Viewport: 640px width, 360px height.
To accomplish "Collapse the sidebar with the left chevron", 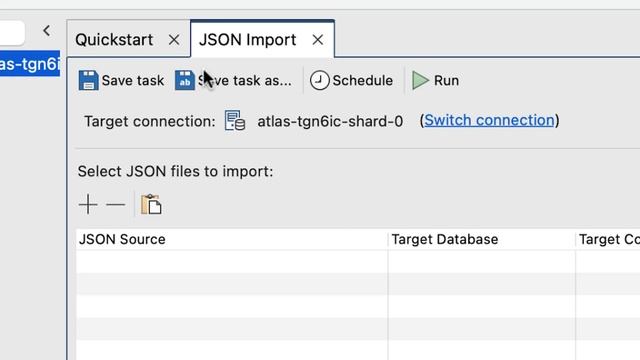I will pos(47,31).
